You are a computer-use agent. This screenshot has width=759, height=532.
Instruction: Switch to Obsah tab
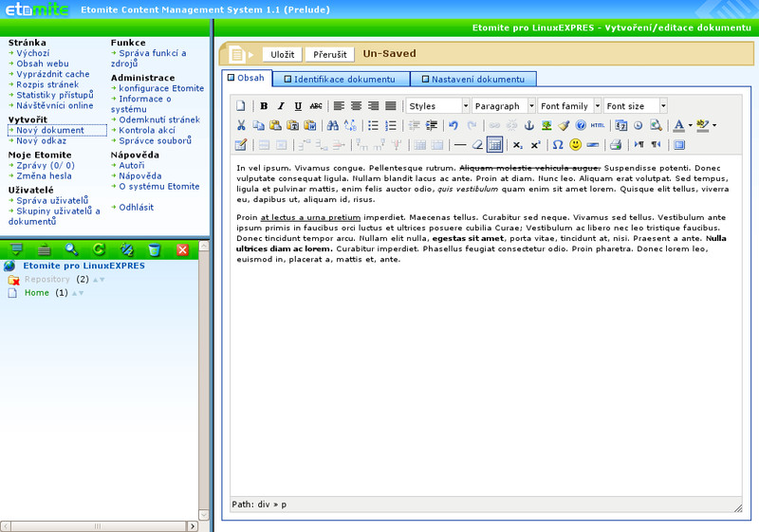coord(247,79)
